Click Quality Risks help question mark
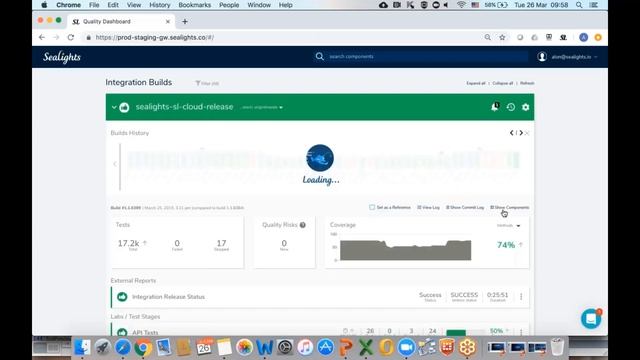Screen dimensions: 640x360 click(x=303, y=225)
